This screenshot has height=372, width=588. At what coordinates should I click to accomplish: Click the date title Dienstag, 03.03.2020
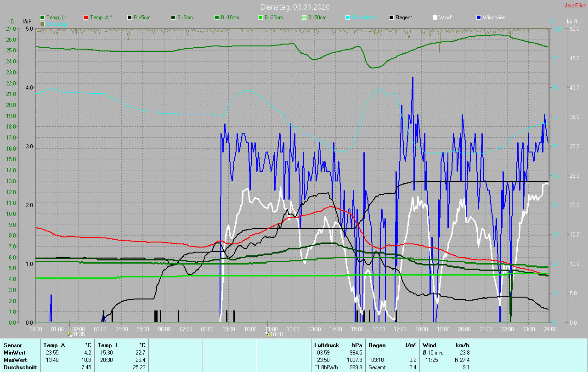pyautogui.click(x=294, y=7)
